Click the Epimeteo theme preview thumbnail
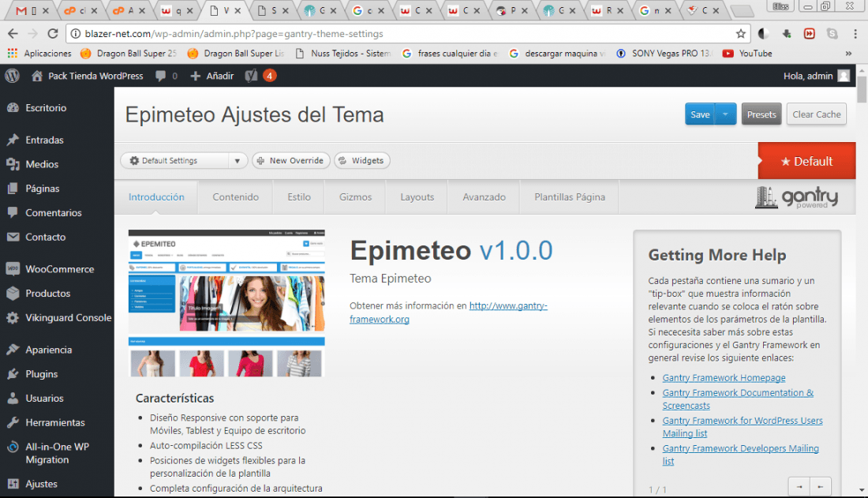This screenshot has height=498, width=868. 226,304
